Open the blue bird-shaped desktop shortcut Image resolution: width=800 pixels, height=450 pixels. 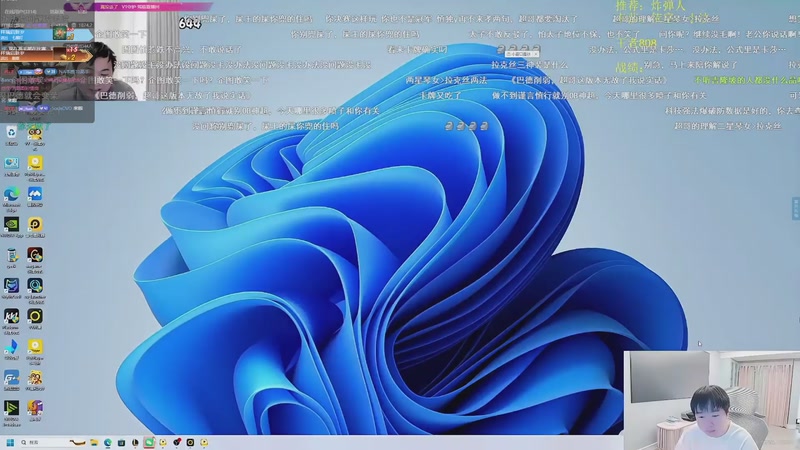[11, 347]
